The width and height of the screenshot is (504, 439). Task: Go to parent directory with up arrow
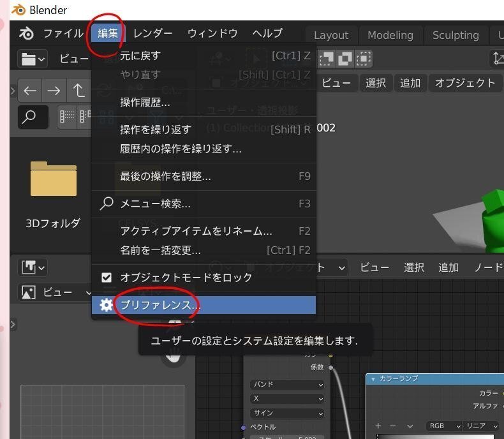click(78, 91)
